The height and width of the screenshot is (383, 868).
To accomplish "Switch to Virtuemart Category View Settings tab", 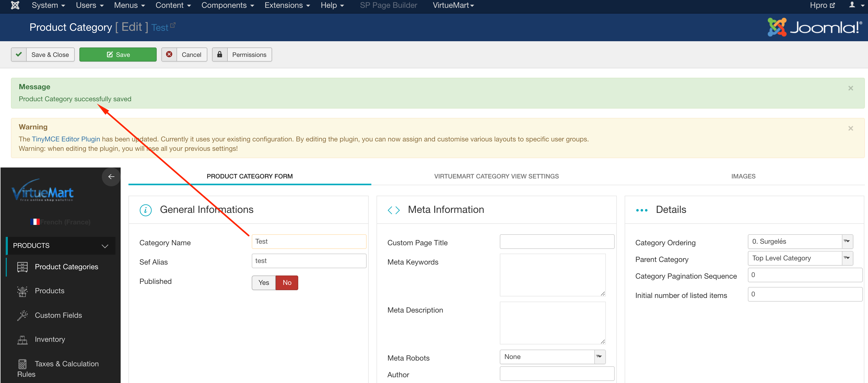I will pyautogui.click(x=496, y=176).
